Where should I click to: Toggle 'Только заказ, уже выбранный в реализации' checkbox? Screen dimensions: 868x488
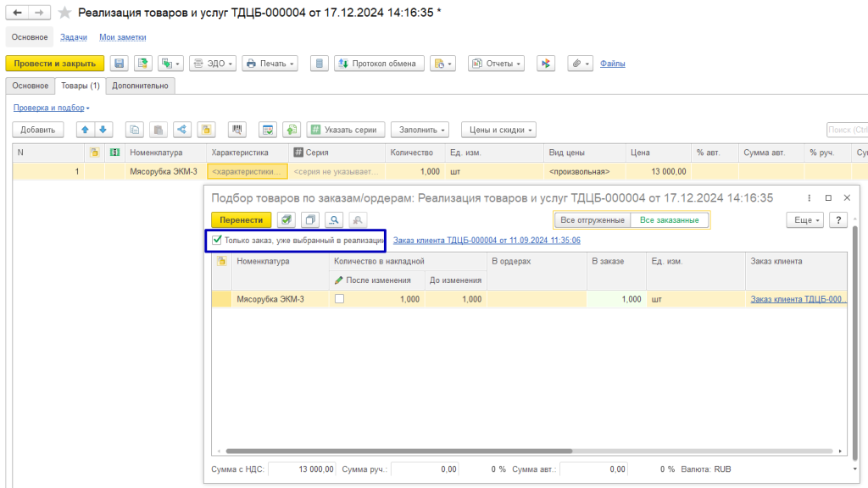(217, 241)
